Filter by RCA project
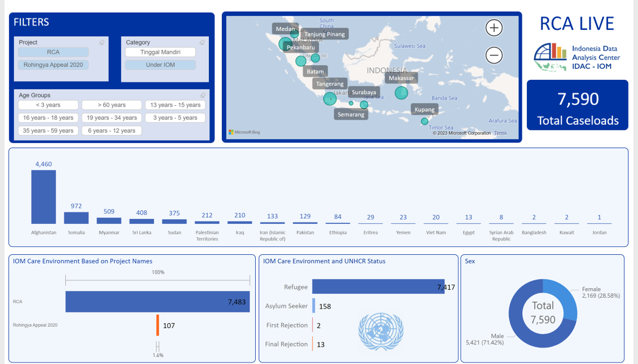Image resolution: width=638 pixels, height=364 pixels. (53, 52)
